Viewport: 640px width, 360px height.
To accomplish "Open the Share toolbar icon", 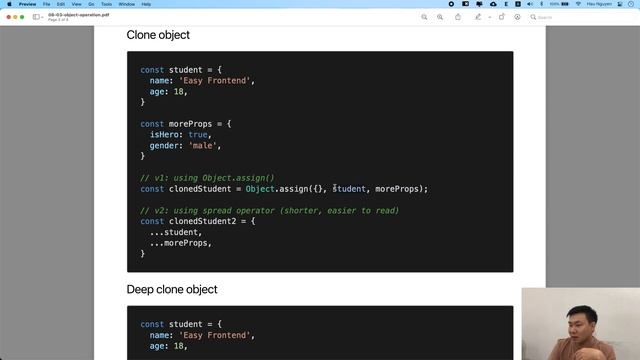I will tap(458, 17).
